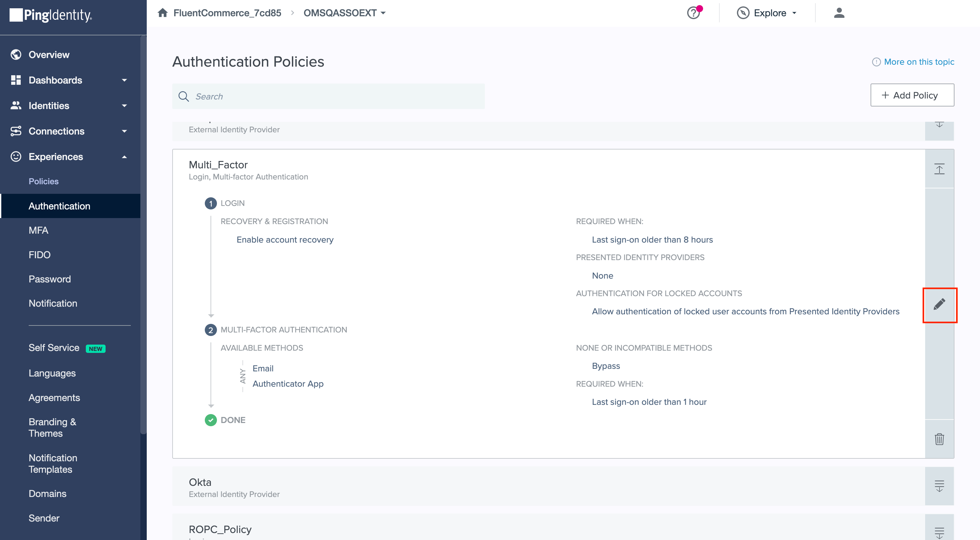Click the policy Search field

point(328,97)
